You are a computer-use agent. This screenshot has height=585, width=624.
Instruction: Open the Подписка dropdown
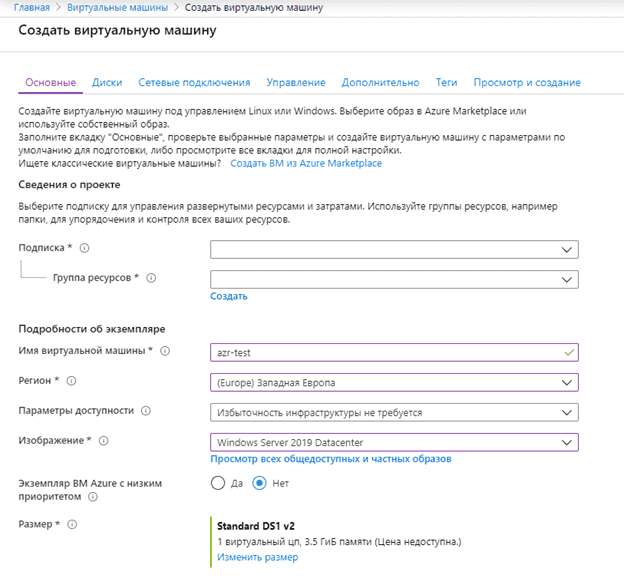coord(394,250)
